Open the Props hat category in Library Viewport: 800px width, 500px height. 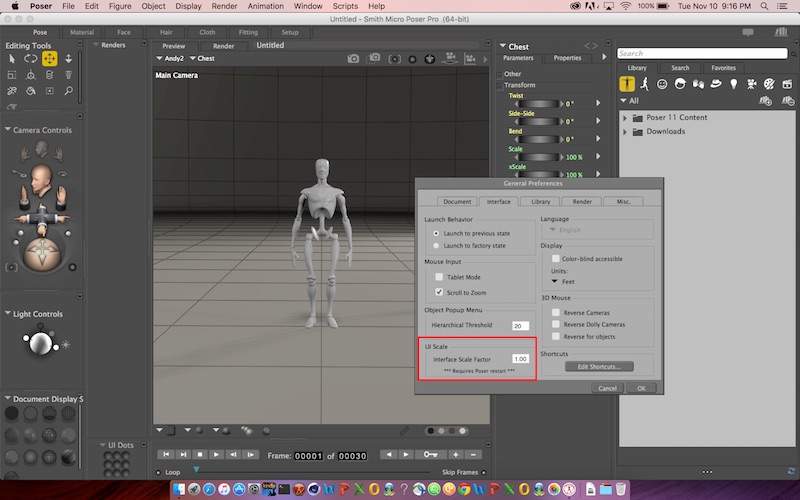tap(716, 84)
